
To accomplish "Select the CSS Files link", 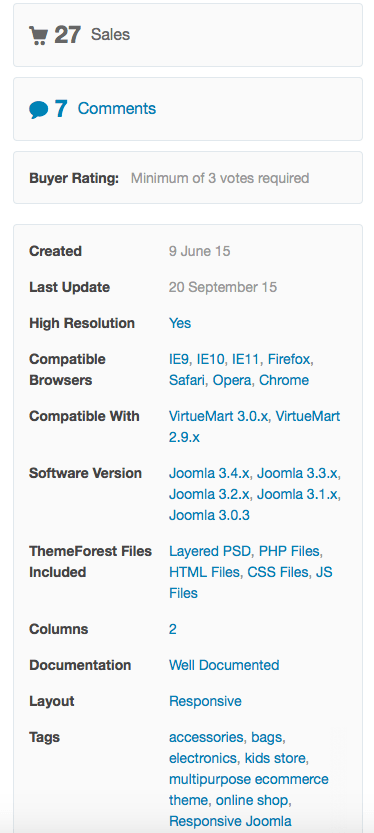I will click(278, 572).
